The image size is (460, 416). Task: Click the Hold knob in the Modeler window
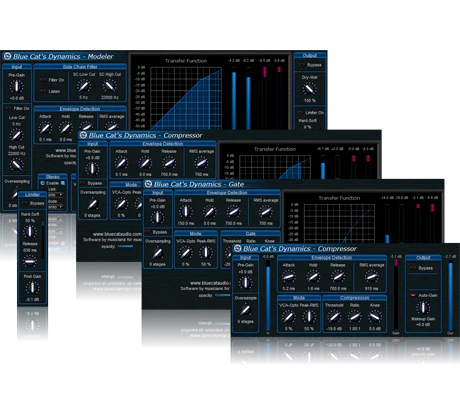pos(66,128)
